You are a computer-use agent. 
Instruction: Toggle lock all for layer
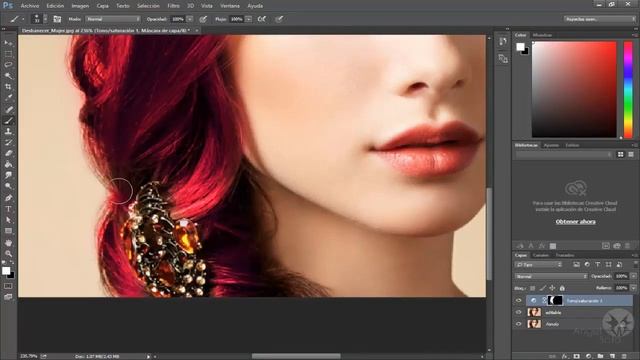(562, 288)
